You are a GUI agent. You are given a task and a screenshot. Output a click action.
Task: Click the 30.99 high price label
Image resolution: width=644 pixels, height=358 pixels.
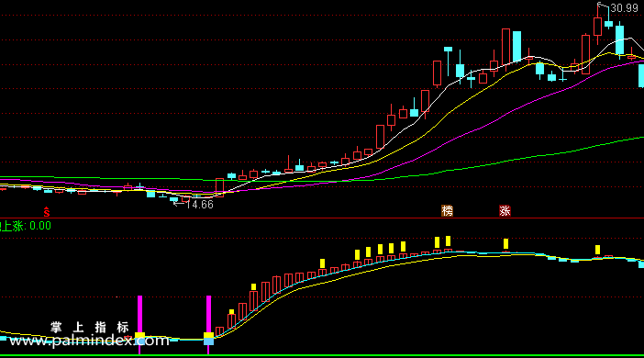click(x=625, y=8)
